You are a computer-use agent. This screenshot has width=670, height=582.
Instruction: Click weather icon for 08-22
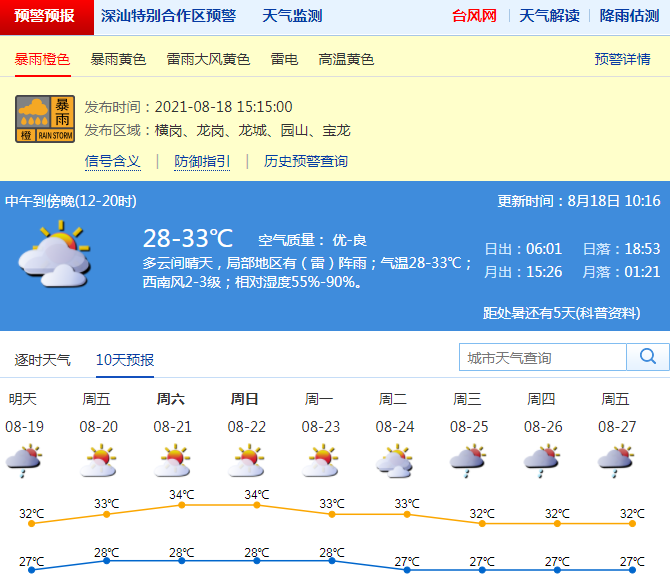[x=247, y=461]
